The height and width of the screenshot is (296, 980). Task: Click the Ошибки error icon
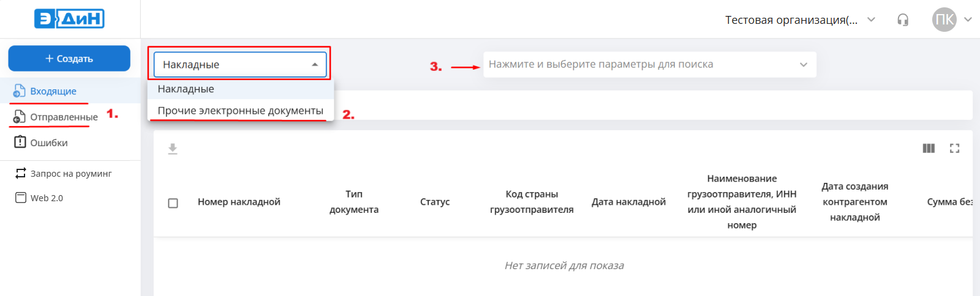click(20, 142)
